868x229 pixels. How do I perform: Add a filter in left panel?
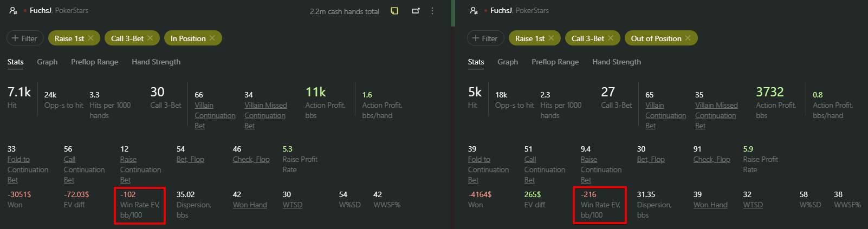25,38
